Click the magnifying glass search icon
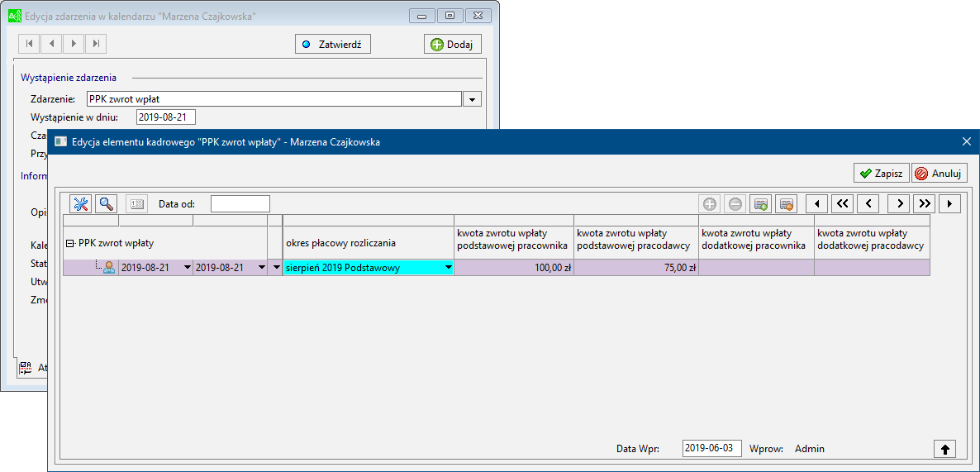This screenshot has height=472, width=980. [107, 203]
